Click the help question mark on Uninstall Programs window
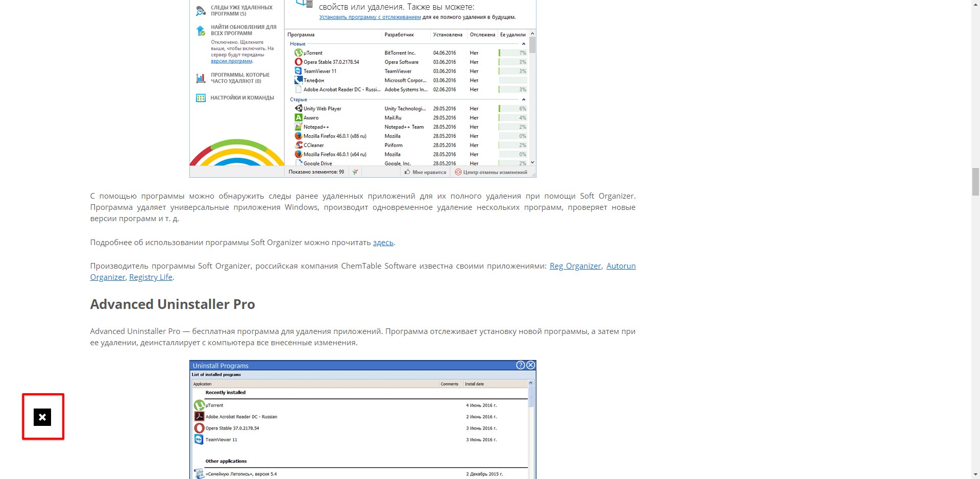The height and width of the screenshot is (479, 980). pos(520,365)
